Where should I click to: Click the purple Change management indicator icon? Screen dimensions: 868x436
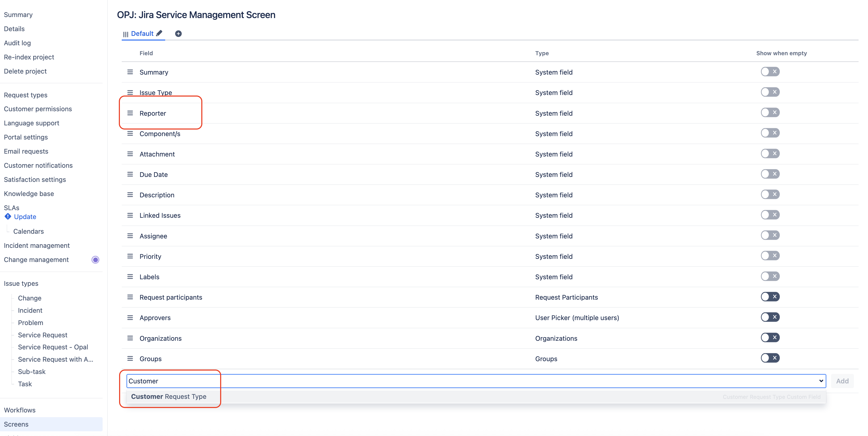coord(95,260)
